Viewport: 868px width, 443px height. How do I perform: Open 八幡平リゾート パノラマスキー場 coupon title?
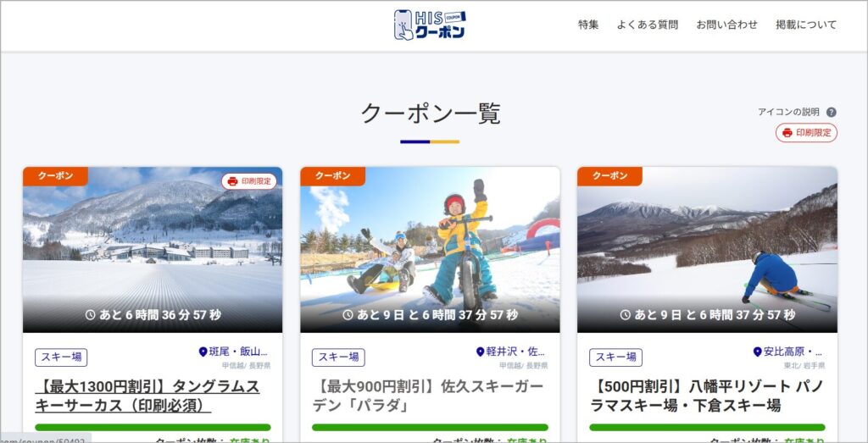pyautogui.click(x=706, y=396)
